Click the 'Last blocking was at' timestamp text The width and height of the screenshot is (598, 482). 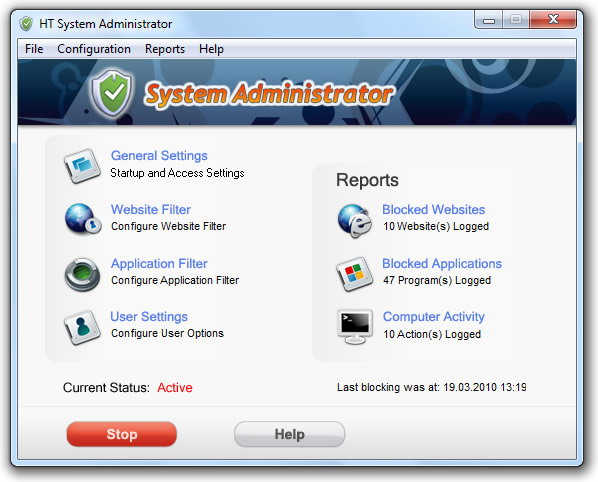coord(432,387)
